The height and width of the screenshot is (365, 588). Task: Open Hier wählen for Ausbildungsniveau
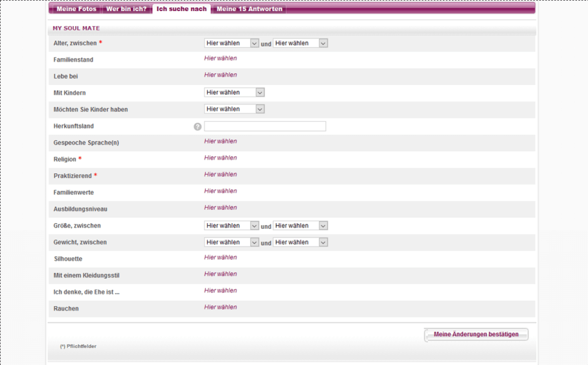[221, 207]
